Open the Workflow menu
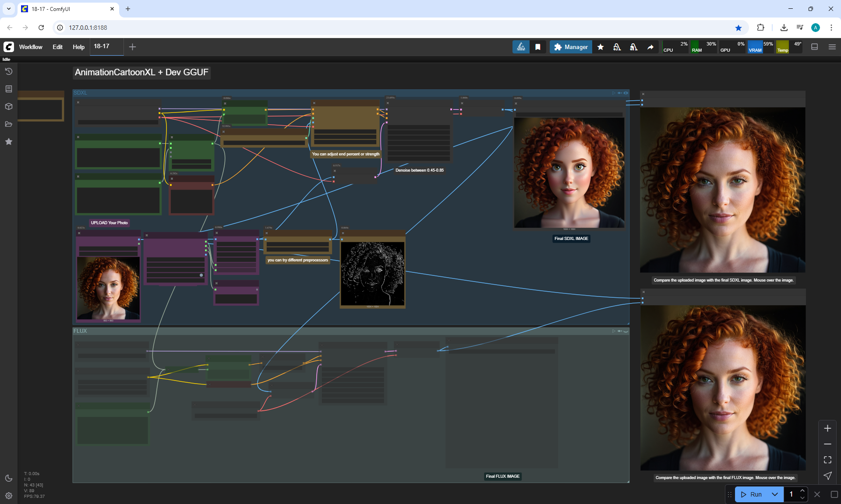Viewport: 841px width, 504px height. 31,47
